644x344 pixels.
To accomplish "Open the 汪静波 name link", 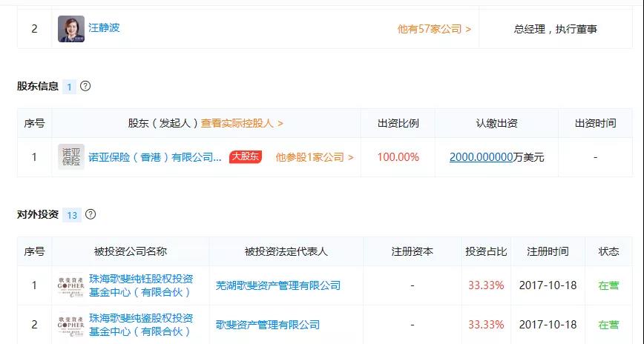I will click(104, 27).
